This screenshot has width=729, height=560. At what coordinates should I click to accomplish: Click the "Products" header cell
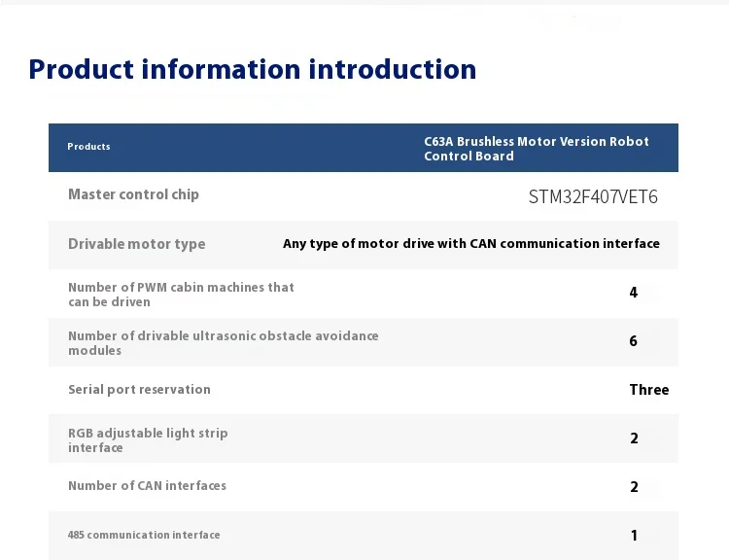click(x=88, y=147)
